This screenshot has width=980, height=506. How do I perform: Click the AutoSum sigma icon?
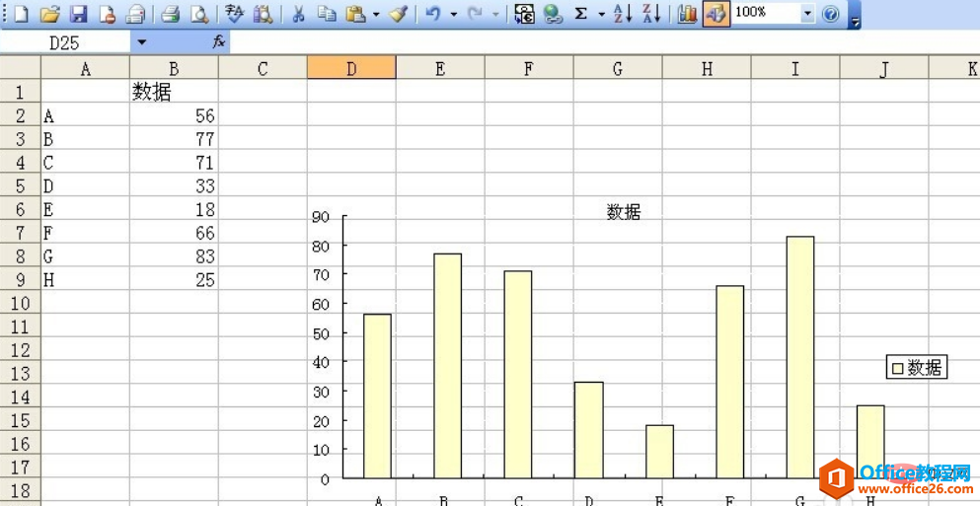click(x=580, y=13)
